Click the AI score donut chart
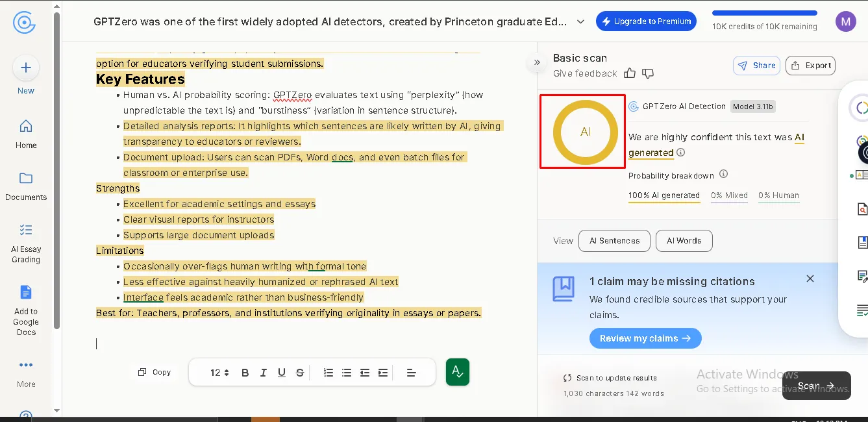The image size is (868, 422). 586,132
